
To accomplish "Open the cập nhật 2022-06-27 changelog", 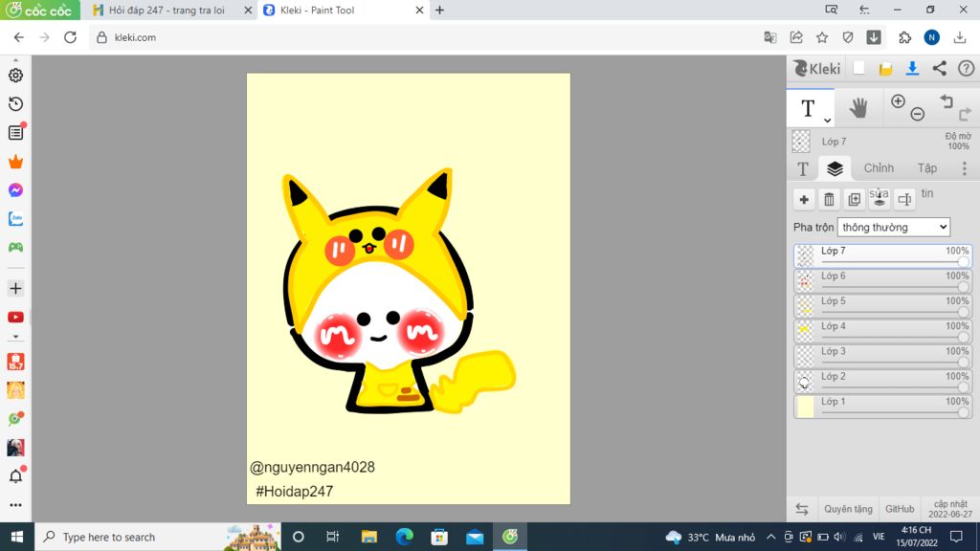I will [x=950, y=509].
